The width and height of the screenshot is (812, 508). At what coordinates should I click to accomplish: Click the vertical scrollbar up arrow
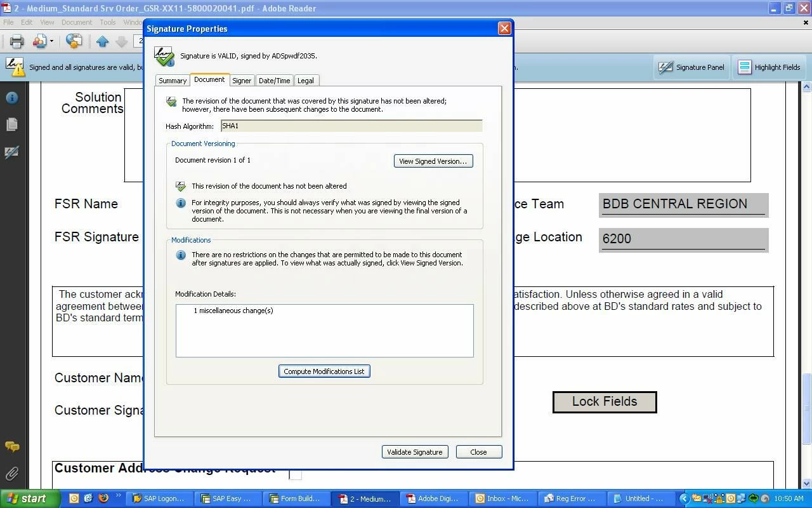tap(806, 86)
